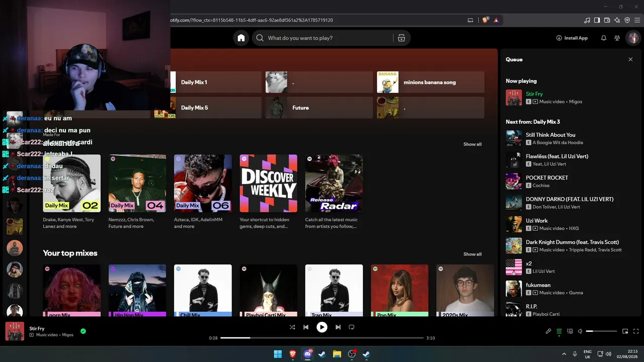
Task: Open the mini player icon
Action: click(x=625, y=331)
